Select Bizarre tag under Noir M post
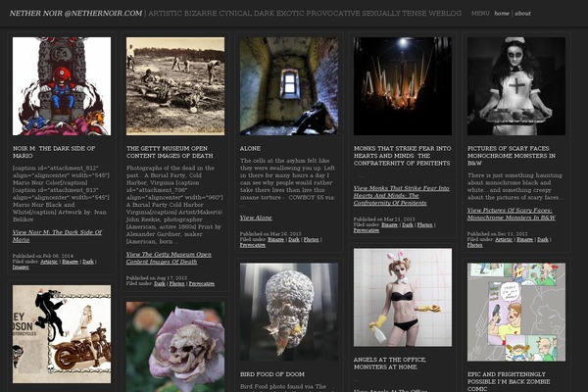 pyautogui.click(x=71, y=262)
